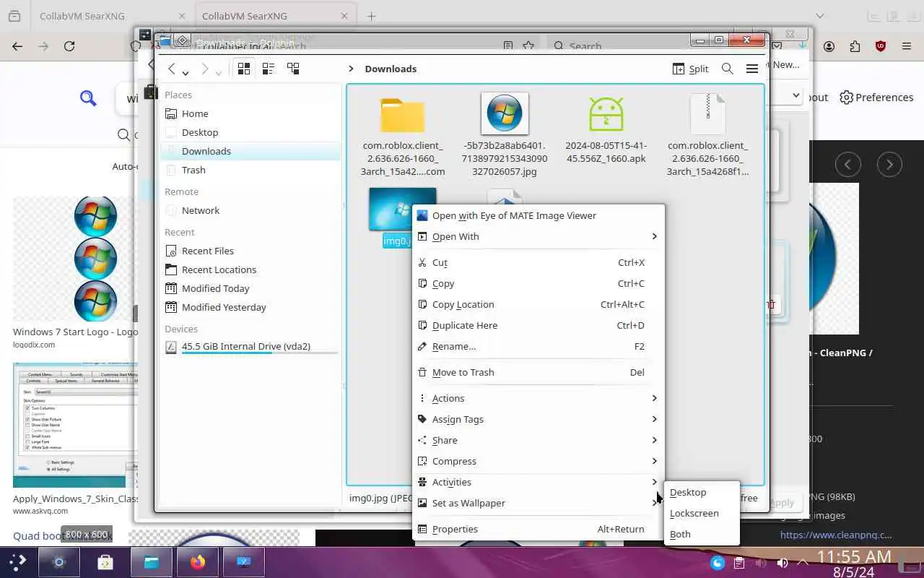Open a new browser tab
Viewport: 924px width, 578px height.
point(371,16)
